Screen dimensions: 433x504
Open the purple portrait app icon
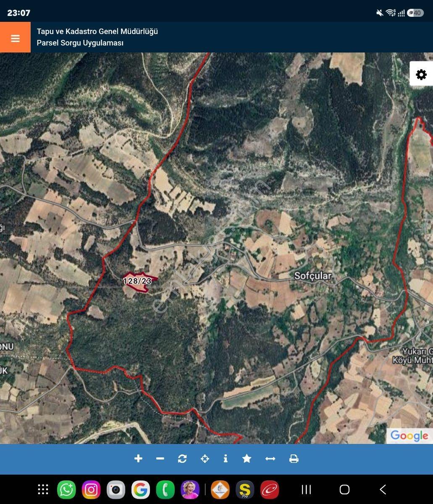(x=190, y=490)
